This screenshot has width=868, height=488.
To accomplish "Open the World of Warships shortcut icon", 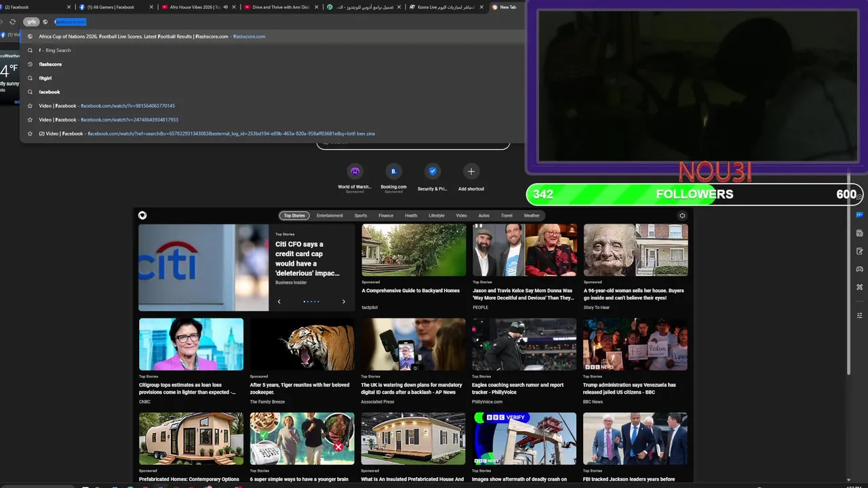I will [355, 171].
